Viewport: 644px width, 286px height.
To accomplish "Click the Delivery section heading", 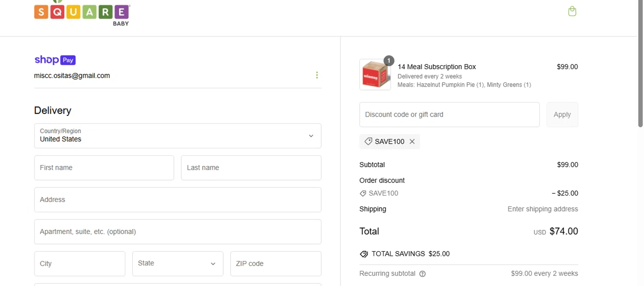I will pyautogui.click(x=53, y=111).
